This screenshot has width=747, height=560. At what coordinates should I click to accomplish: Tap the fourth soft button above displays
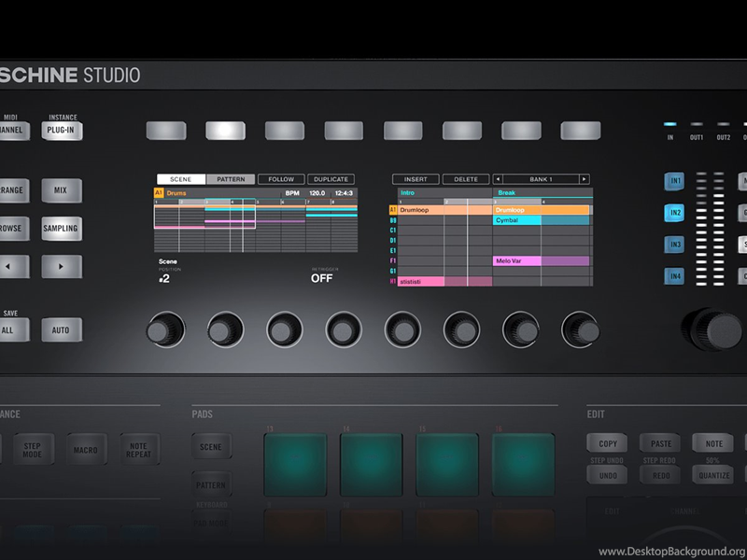pyautogui.click(x=344, y=131)
